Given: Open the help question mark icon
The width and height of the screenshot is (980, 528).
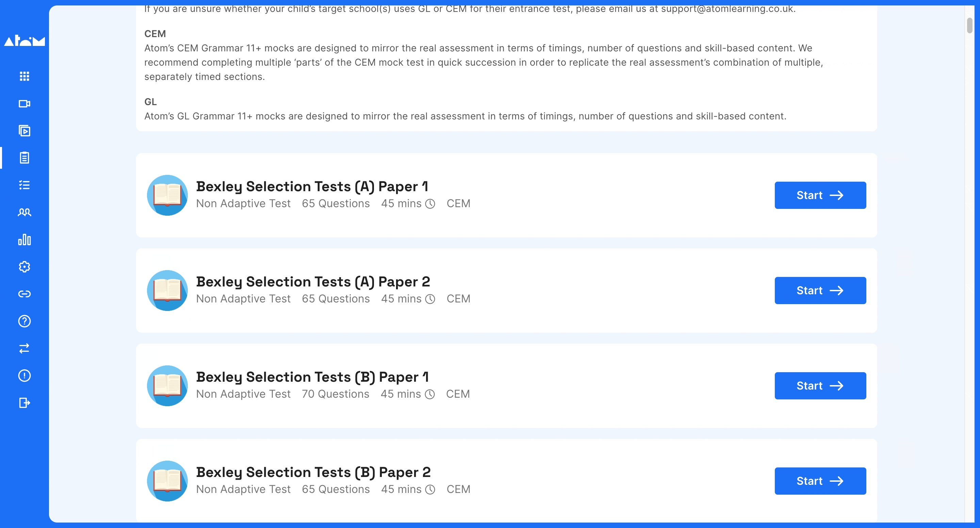Looking at the screenshot, I should [24, 321].
